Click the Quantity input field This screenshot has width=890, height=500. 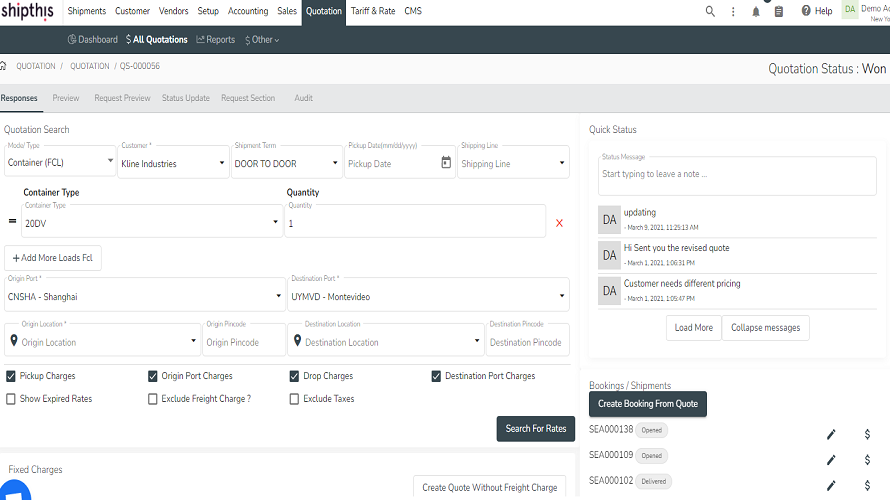[x=415, y=221]
